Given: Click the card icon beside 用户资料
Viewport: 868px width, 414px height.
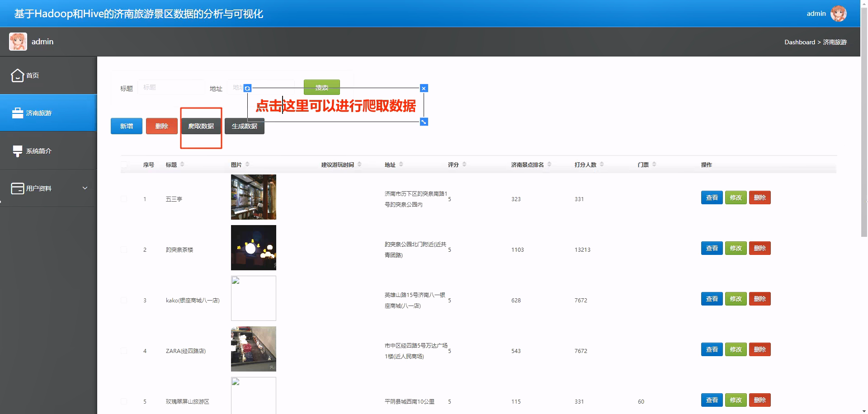Looking at the screenshot, I should click(17, 188).
